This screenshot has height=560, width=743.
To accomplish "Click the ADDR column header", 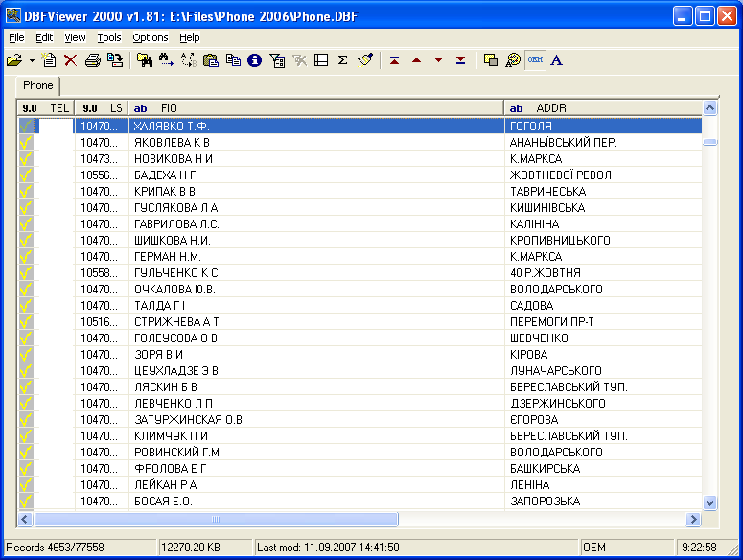I will click(x=603, y=108).
